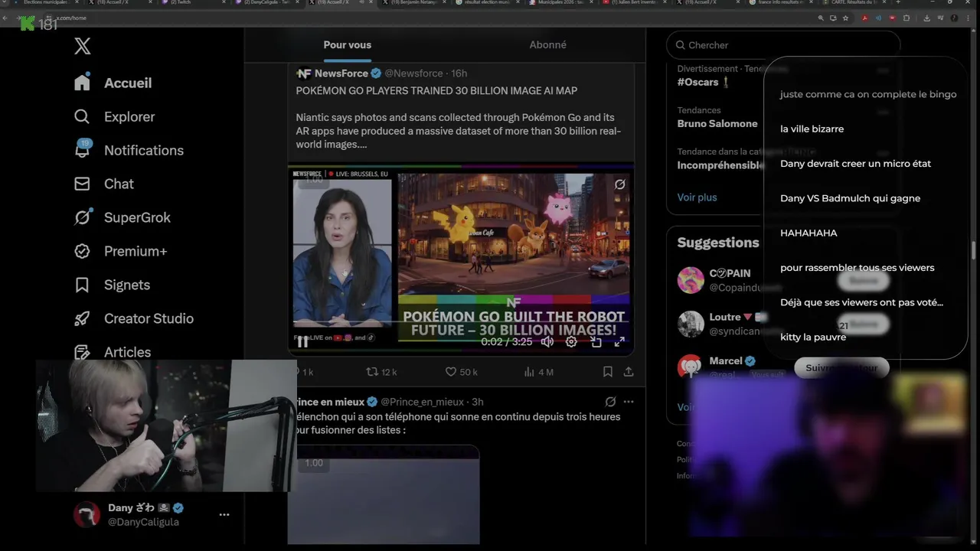This screenshot has width=980, height=551.
Task: Open SuperGrok from sidebar
Action: click(122, 217)
